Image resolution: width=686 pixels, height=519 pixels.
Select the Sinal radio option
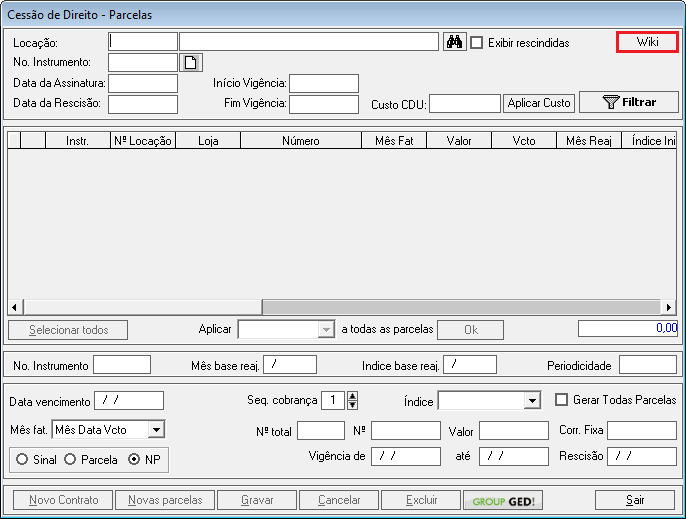pos(22,459)
